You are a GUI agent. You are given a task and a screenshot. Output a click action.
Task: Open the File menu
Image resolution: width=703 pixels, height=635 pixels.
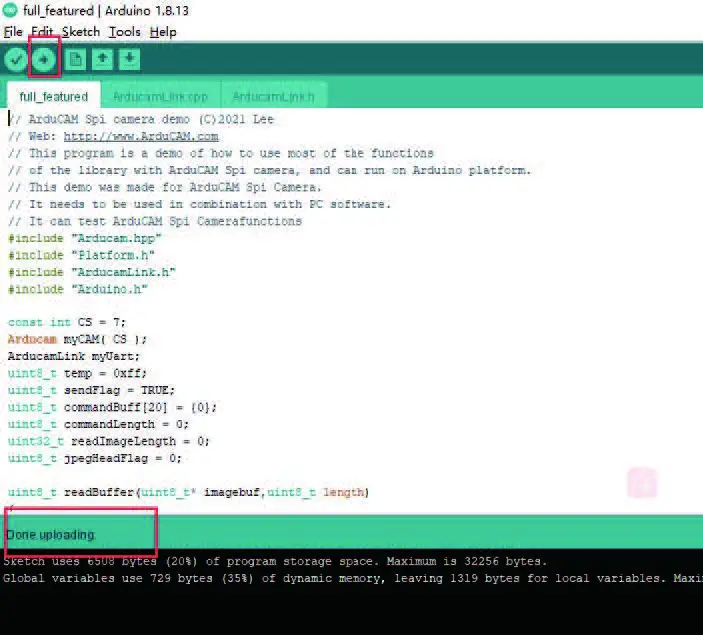tap(13, 32)
